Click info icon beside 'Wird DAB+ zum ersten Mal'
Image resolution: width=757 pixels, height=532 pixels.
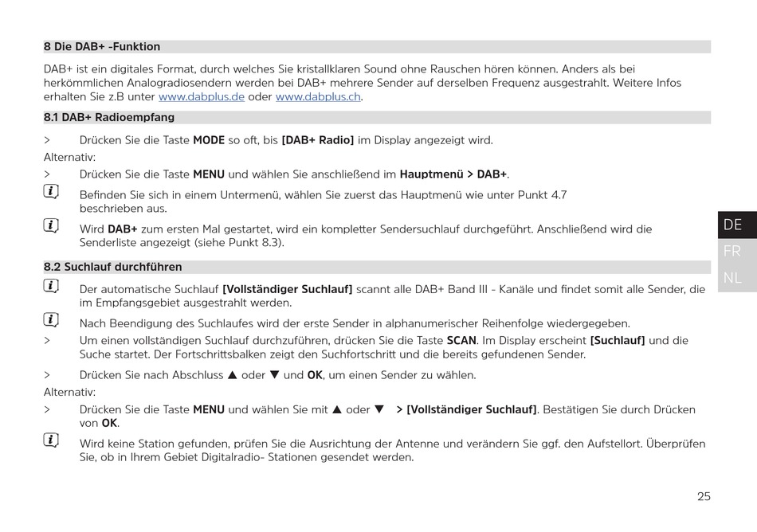coord(51,225)
